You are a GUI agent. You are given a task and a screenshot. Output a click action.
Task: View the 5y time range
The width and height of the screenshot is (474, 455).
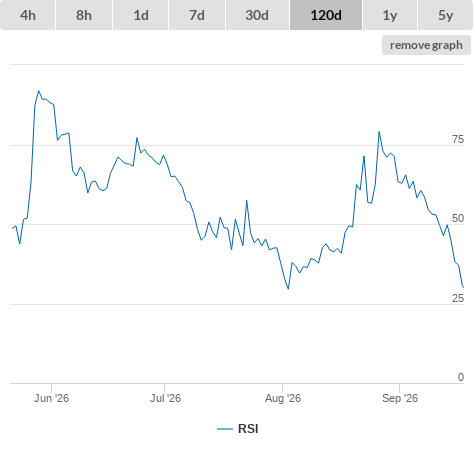click(x=445, y=15)
